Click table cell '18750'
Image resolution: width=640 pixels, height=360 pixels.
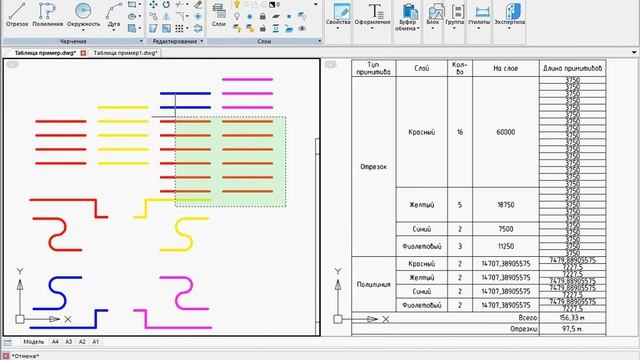pos(506,205)
